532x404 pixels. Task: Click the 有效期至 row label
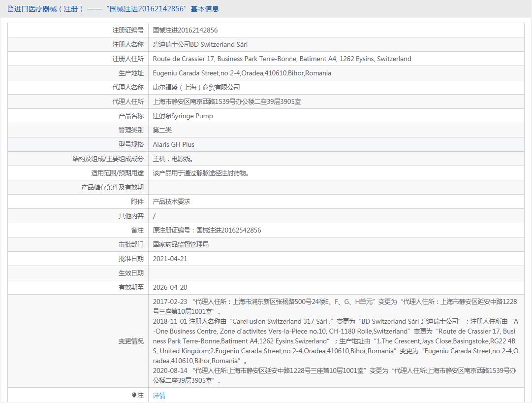click(x=131, y=287)
